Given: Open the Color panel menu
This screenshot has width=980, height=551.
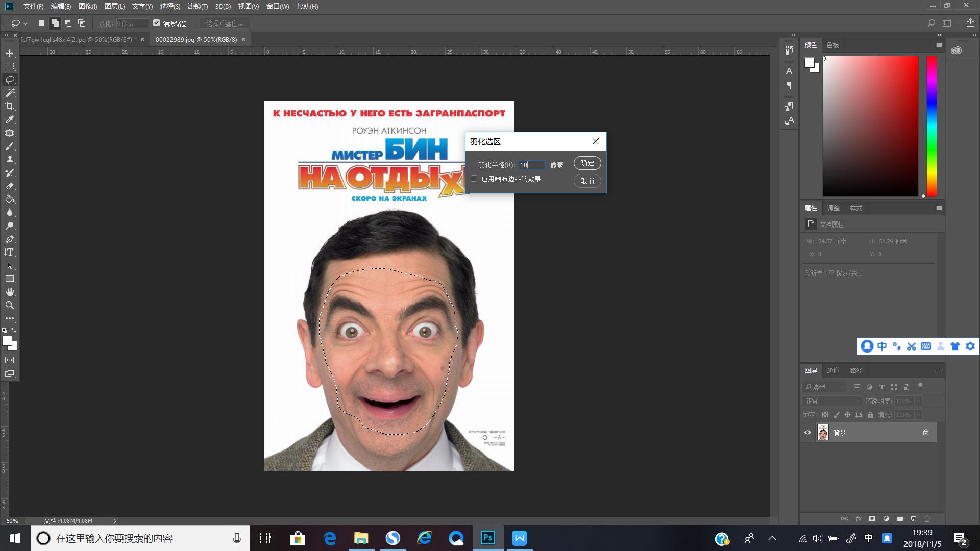Looking at the screenshot, I should tap(939, 45).
